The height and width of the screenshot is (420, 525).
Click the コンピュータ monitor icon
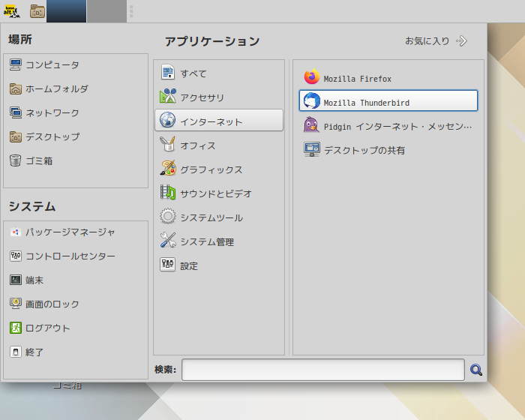pyautogui.click(x=16, y=64)
